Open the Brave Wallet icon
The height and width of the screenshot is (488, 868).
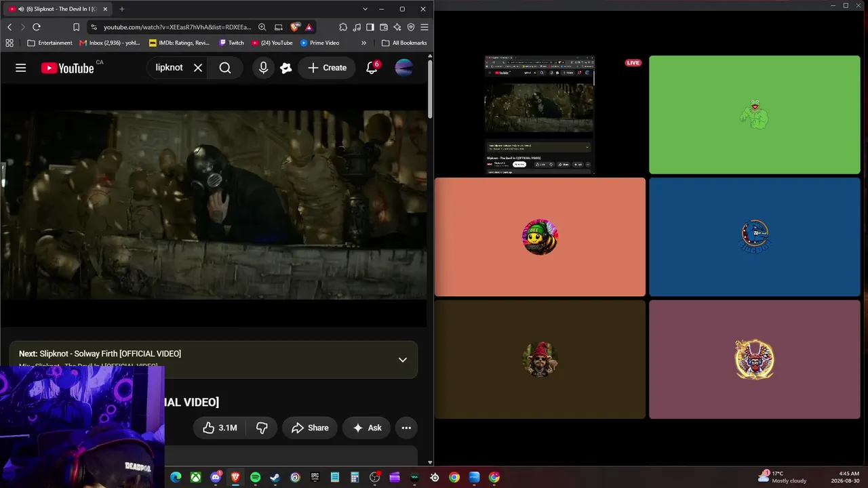384,27
